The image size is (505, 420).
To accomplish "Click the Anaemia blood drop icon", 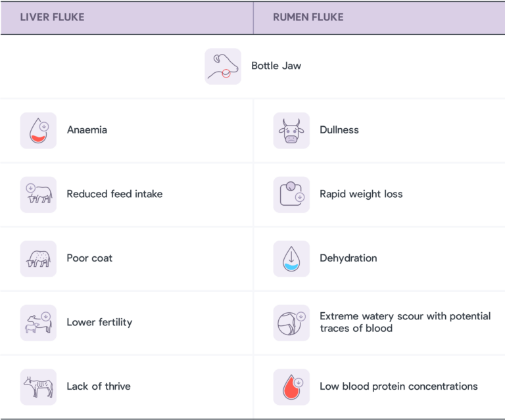I will (x=38, y=130).
